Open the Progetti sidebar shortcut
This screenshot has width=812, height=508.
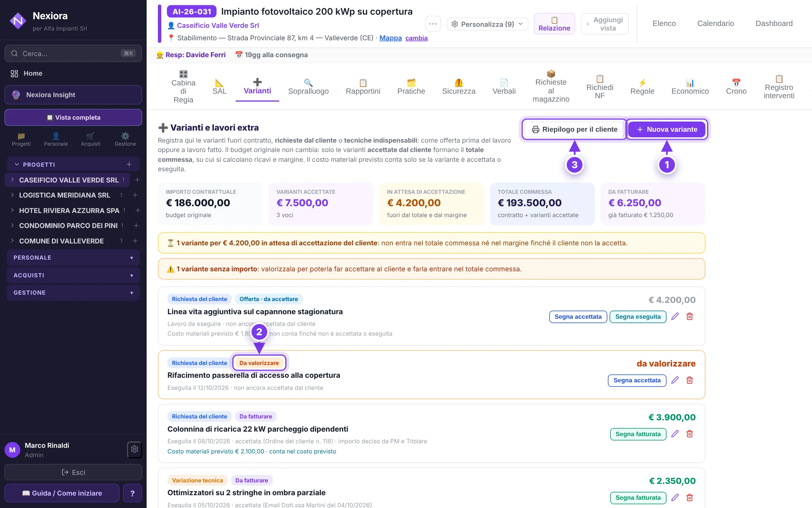pos(21,139)
